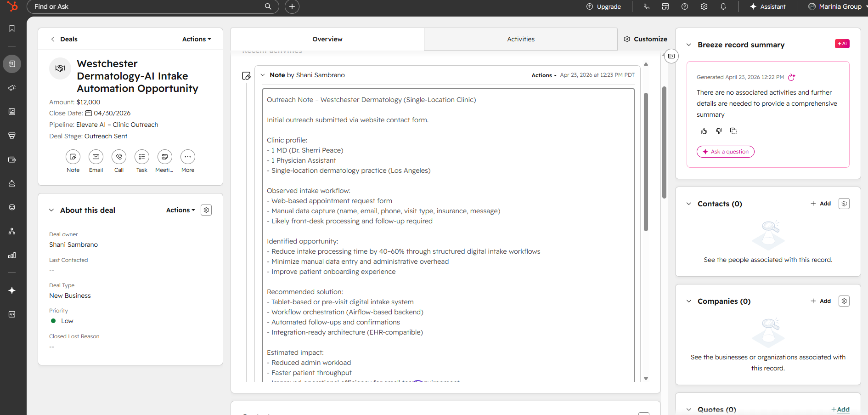Open bookmarks icon in left sidebar
The height and width of the screenshot is (415, 868).
click(x=12, y=28)
